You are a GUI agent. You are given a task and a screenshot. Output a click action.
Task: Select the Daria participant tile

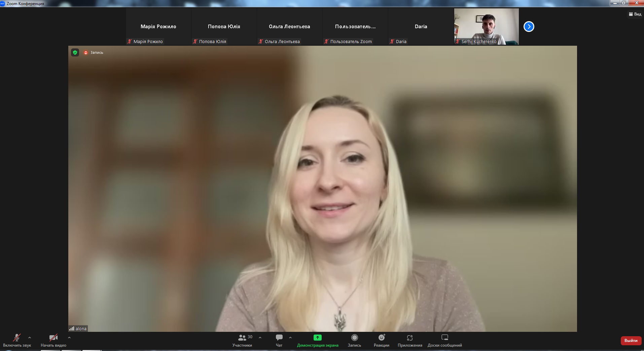(x=421, y=27)
